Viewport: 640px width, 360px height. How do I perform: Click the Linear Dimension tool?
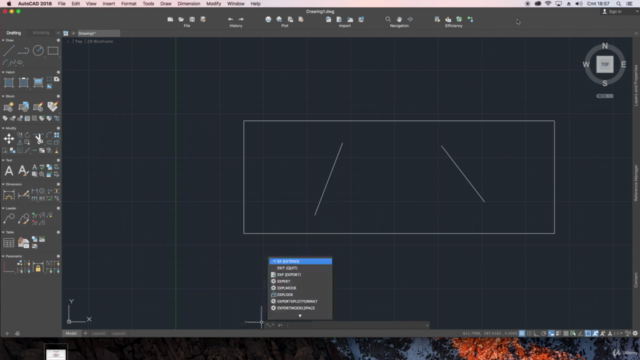pyautogui.click(x=9, y=195)
